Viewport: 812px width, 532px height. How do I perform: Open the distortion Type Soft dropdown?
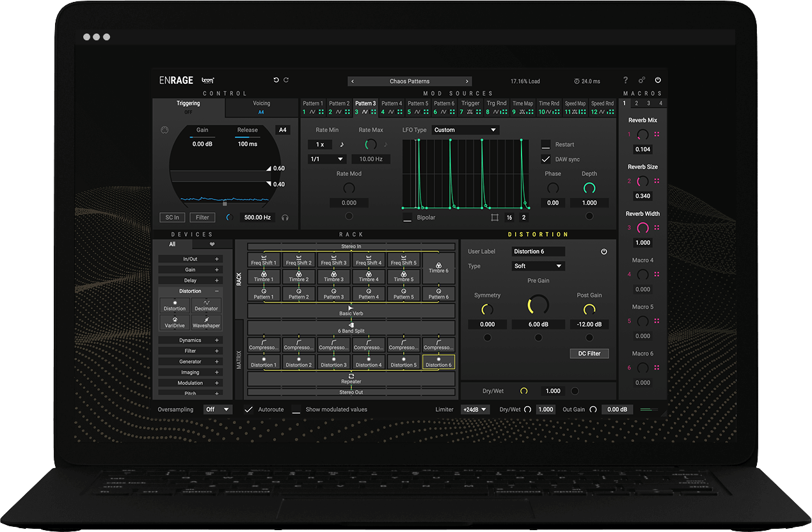point(538,266)
